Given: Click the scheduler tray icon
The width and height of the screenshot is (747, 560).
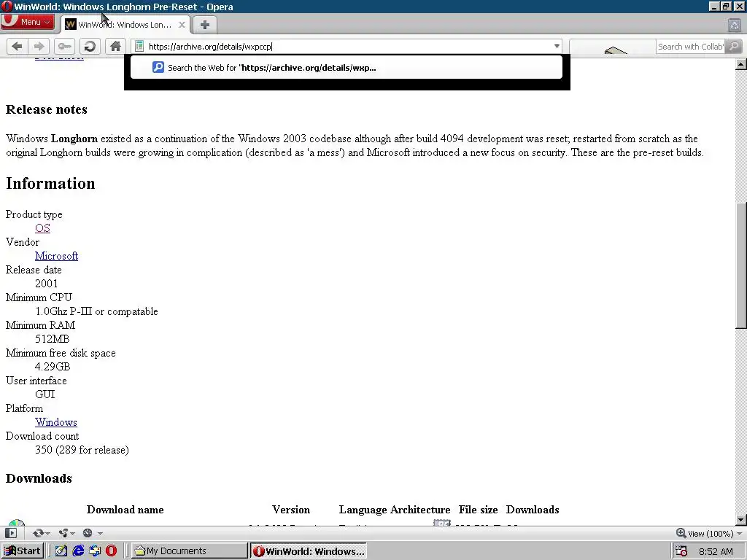Looking at the screenshot, I should (x=681, y=551).
